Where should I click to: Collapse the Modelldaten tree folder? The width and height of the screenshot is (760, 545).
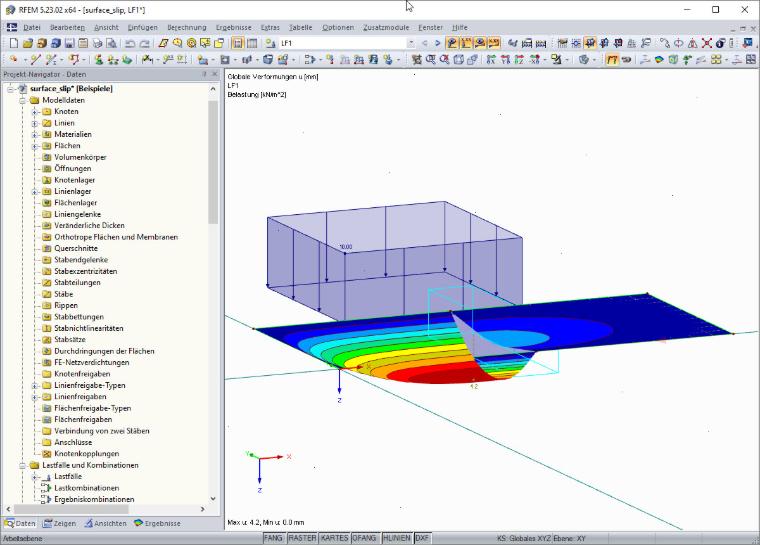click(22, 100)
